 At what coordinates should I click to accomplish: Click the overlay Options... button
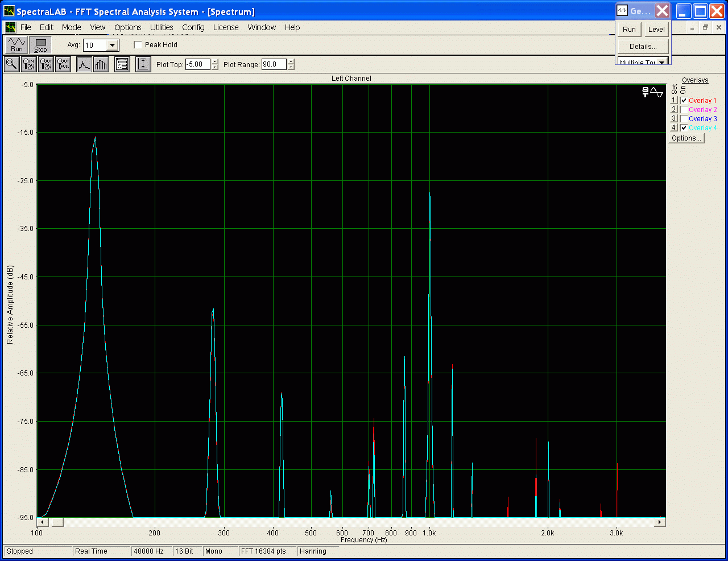tap(686, 138)
